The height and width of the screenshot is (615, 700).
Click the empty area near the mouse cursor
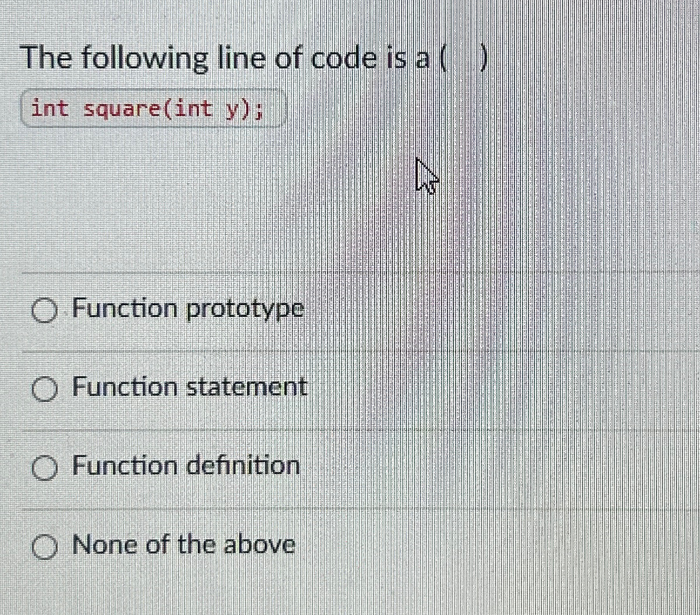pyautogui.click(x=425, y=176)
